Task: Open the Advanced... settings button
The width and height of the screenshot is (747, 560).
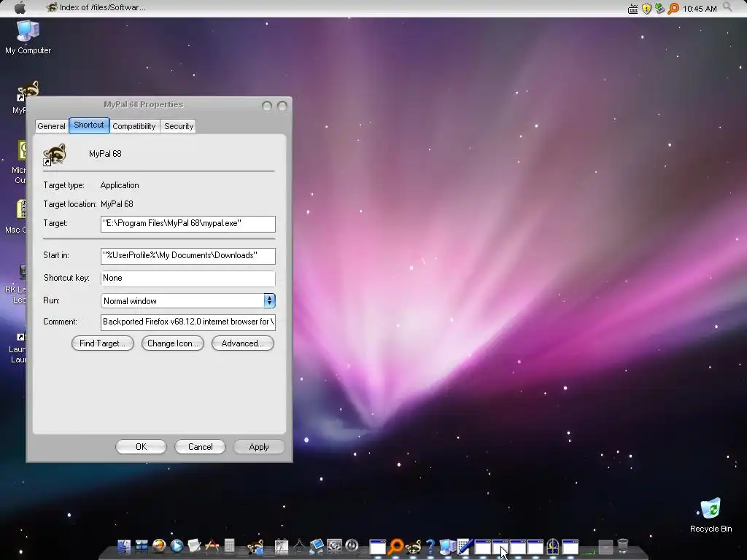Action: (x=242, y=343)
